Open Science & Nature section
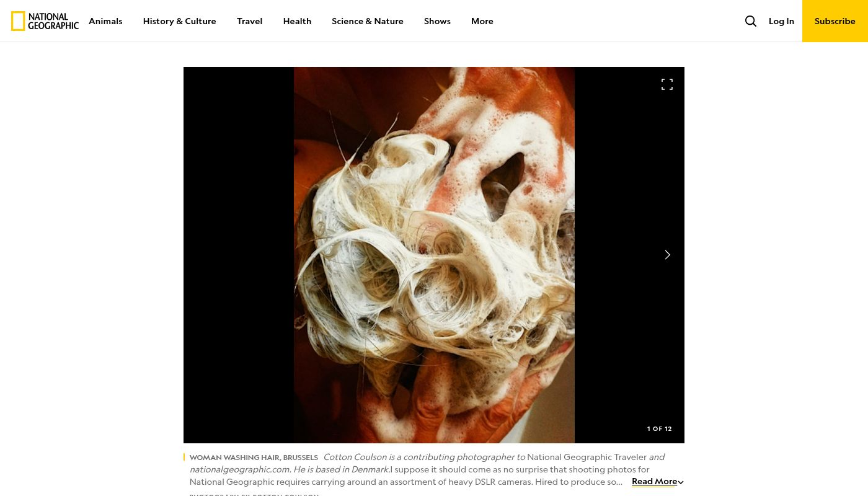868x496 pixels. [367, 21]
